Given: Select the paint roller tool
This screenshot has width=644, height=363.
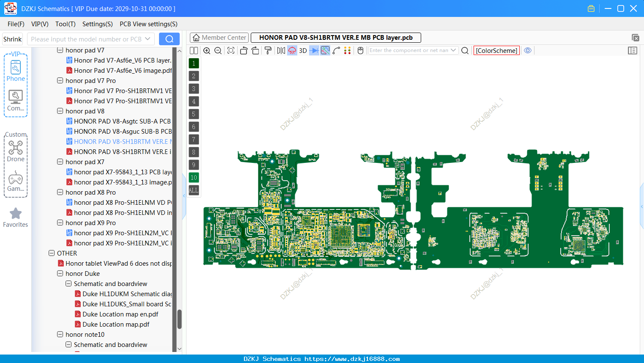Looking at the screenshot, I should [x=268, y=50].
